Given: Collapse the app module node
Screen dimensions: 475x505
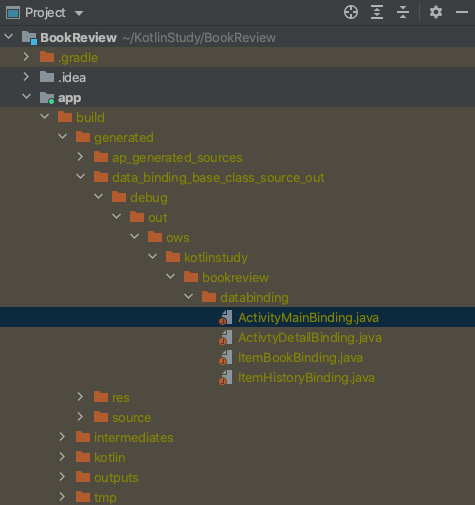Looking at the screenshot, I should (27, 97).
